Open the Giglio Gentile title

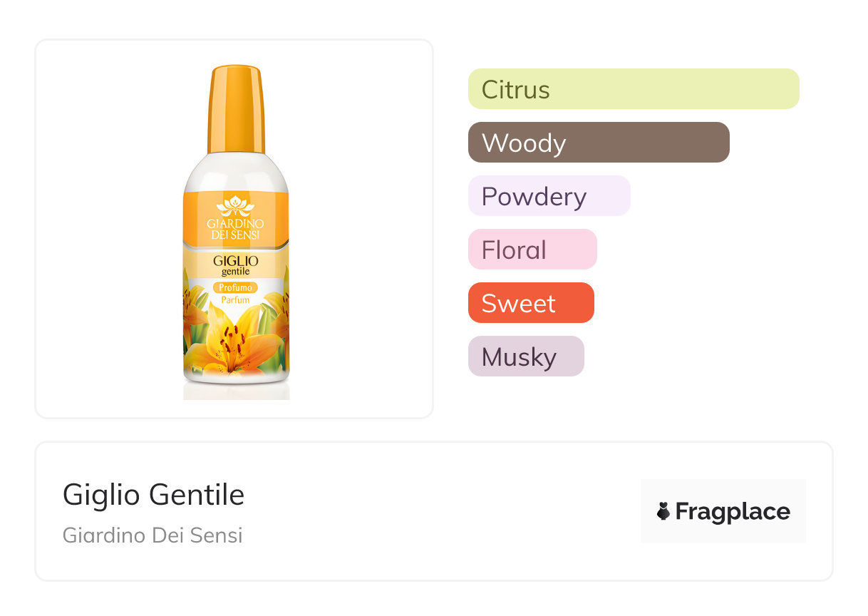pos(153,495)
